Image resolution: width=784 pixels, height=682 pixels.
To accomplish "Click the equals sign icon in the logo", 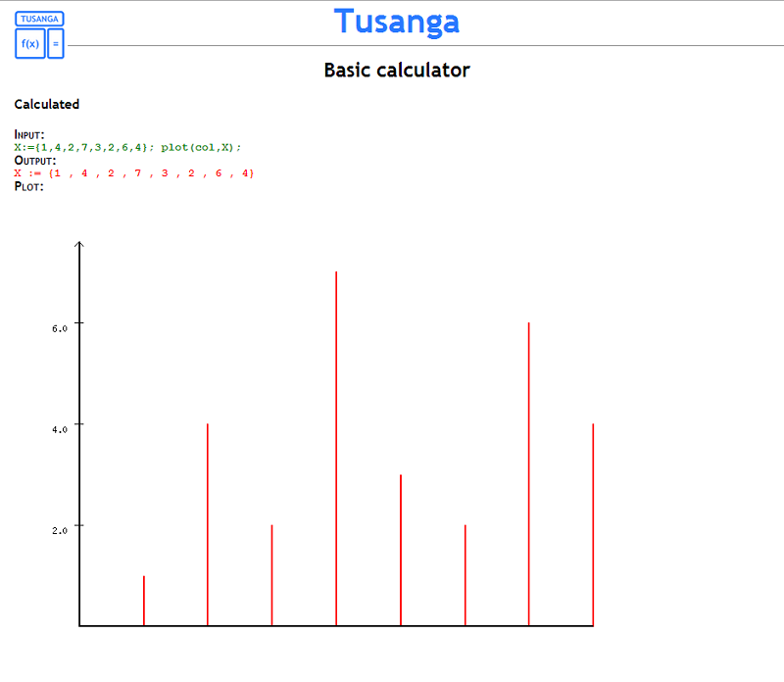I will click(x=56, y=43).
